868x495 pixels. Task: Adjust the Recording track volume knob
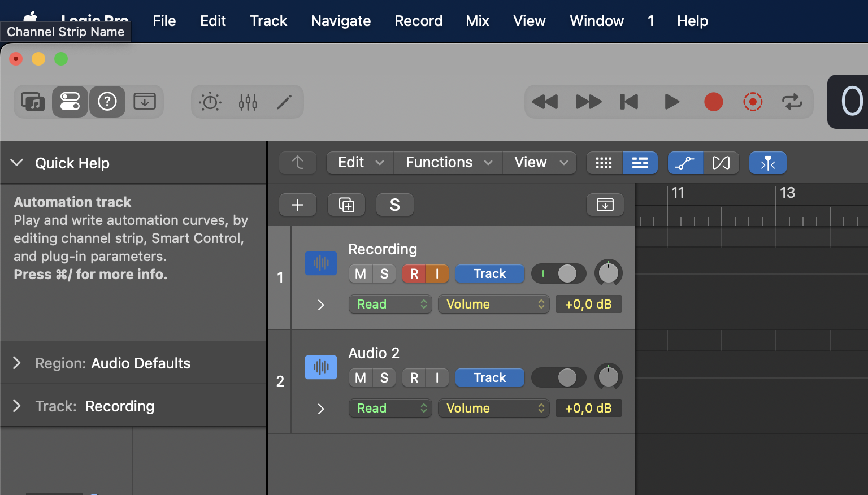[x=608, y=273]
